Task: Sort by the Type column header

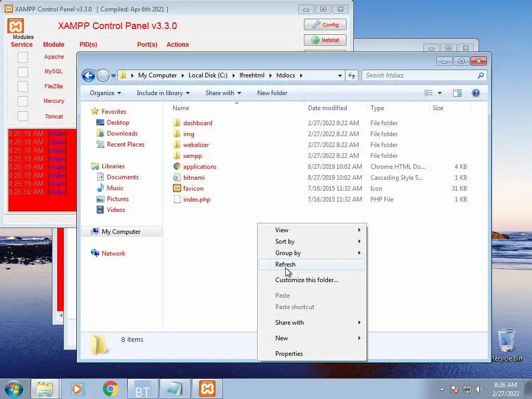Action: point(398,108)
